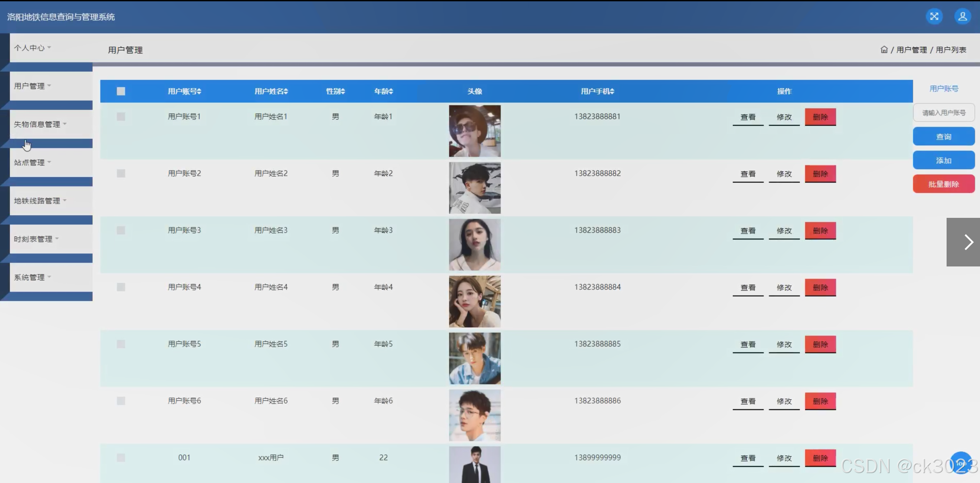Toggle the select-all checkbox in header
Viewport: 980px width, 483px height.
tap(121, 91)
